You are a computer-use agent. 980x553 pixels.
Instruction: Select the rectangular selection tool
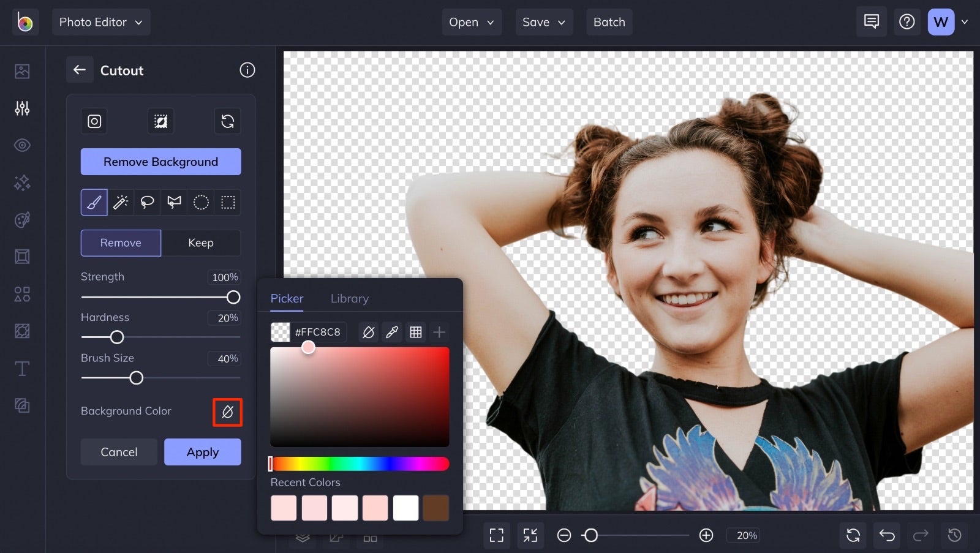(227, 202)
